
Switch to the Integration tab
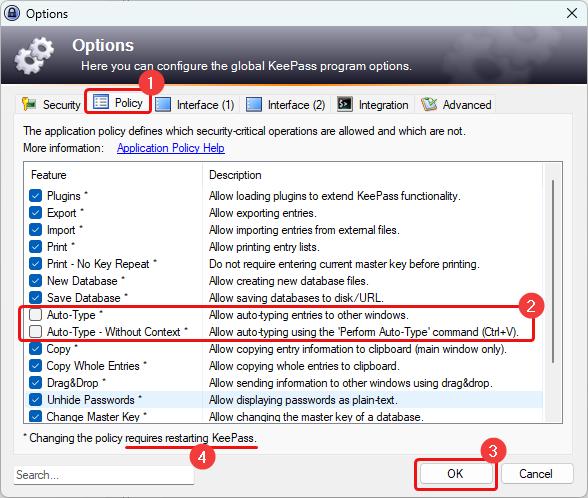pos(372,105)
